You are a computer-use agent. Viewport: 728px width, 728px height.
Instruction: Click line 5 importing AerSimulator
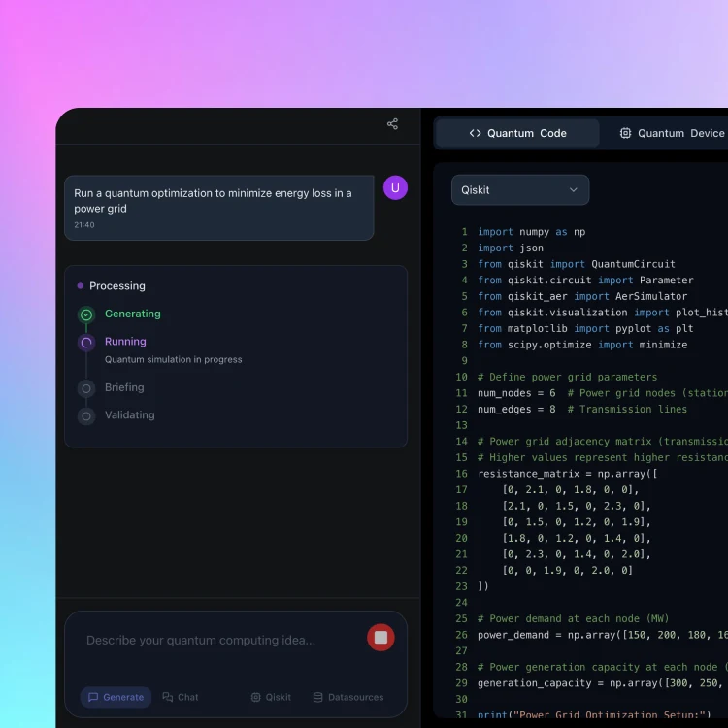[582, 296]
